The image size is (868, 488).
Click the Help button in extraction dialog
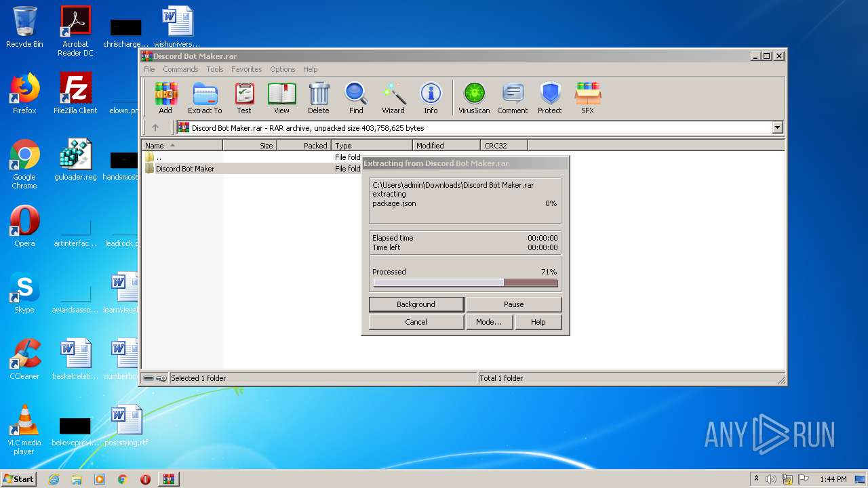click(538, 322)
